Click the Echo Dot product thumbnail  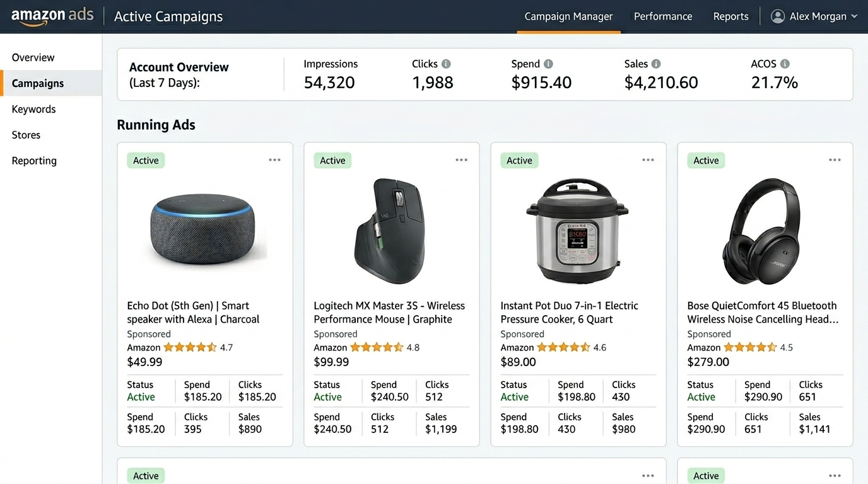point(202,230)
